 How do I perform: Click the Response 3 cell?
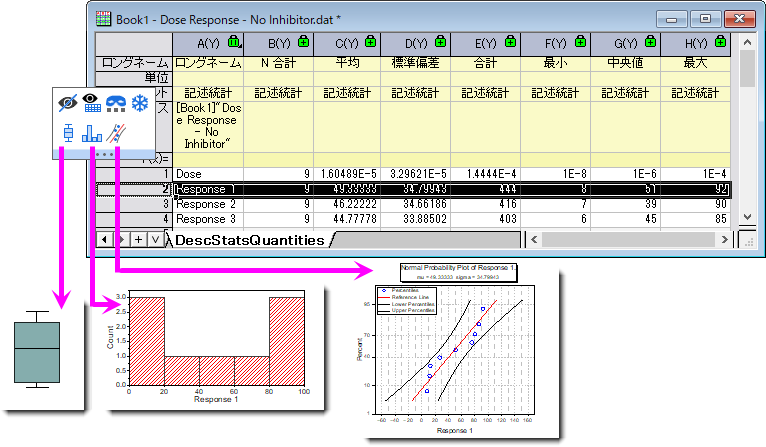[208, 219]
